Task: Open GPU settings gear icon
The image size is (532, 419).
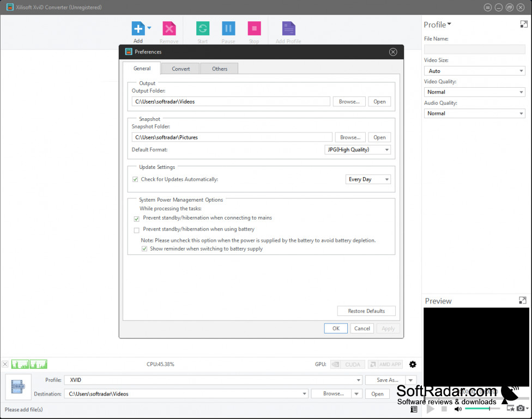Action: [x=413, y=365]
